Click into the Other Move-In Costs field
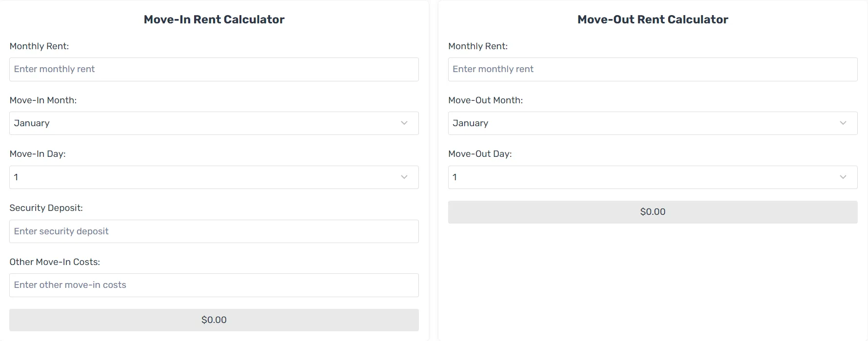 click(x=214, y=285)
